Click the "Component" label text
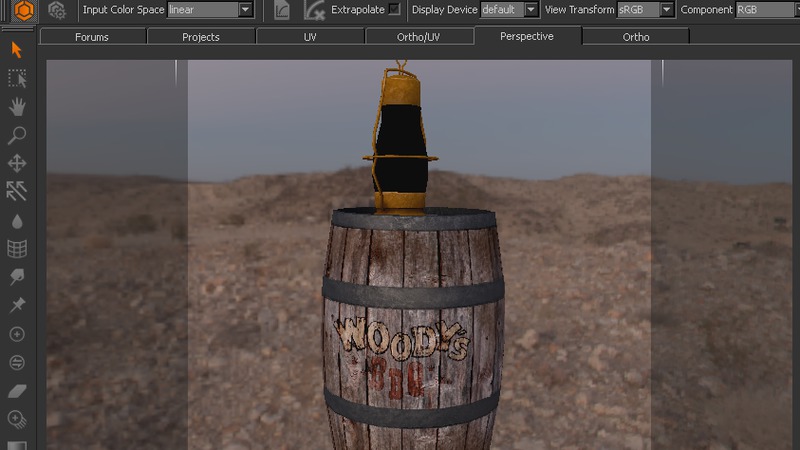The height and width of the screenshot is (450, 800). [707, 9]
